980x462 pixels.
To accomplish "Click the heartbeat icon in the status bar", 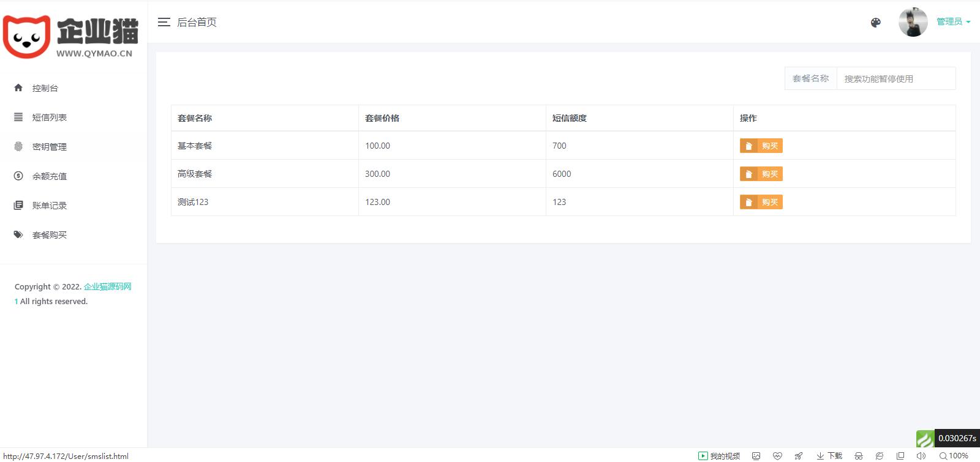I will pyautogui.click(x=778, y=456).
